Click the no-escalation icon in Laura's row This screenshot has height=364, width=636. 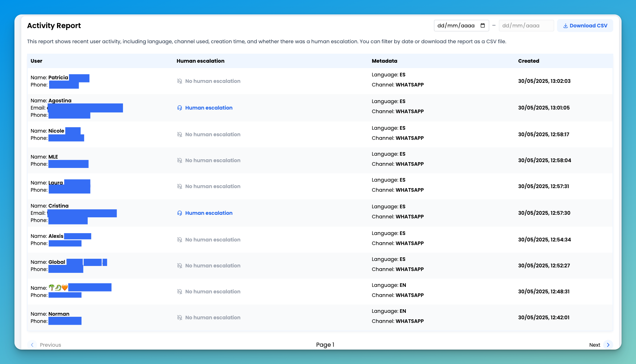180,186
